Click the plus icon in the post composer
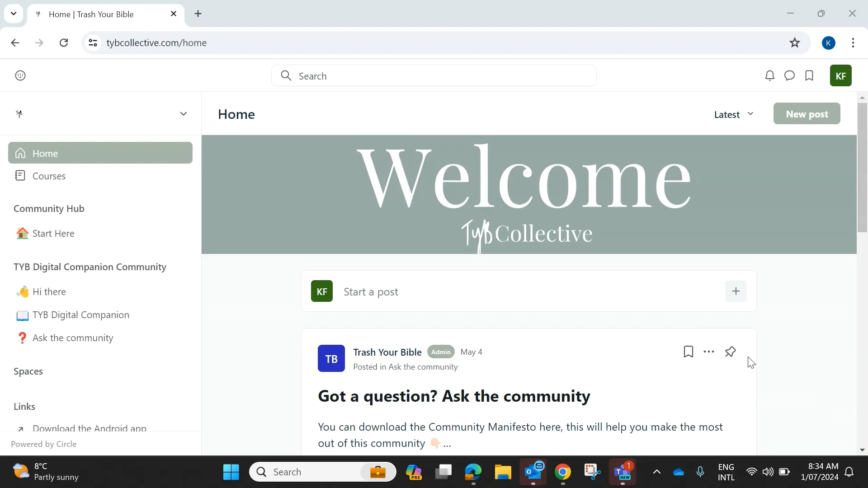The width and height of the screenshot is (868, 488). tap(736, 291)
